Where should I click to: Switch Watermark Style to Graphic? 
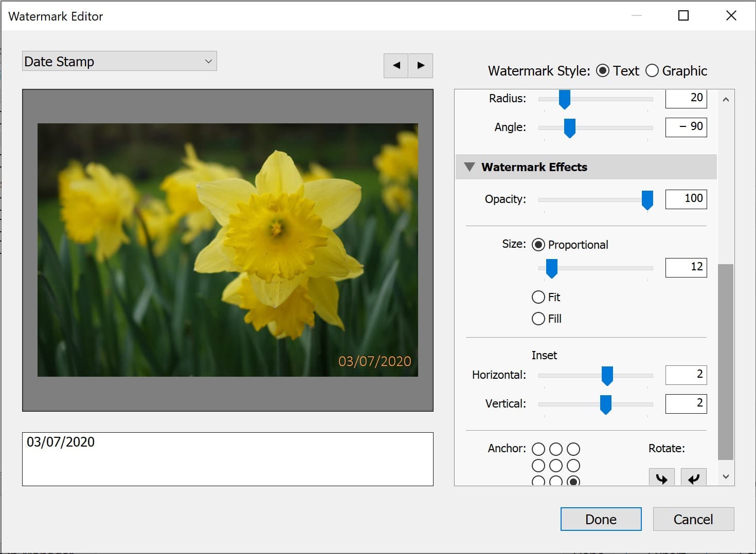tap(652, 70)
